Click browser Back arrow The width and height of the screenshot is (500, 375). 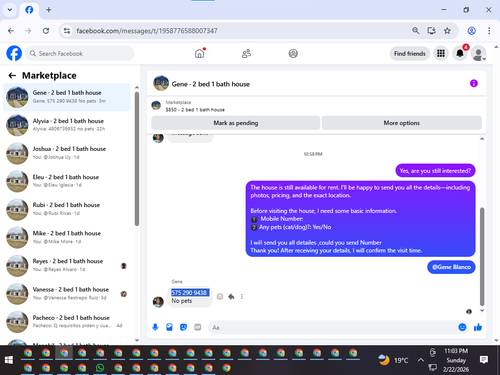coord(11,31)
